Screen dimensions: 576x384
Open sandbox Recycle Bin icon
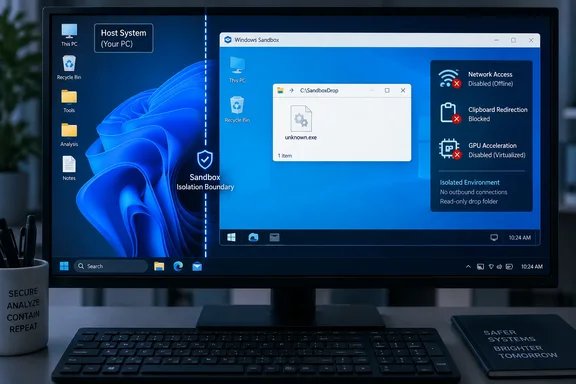click(237, 109)
